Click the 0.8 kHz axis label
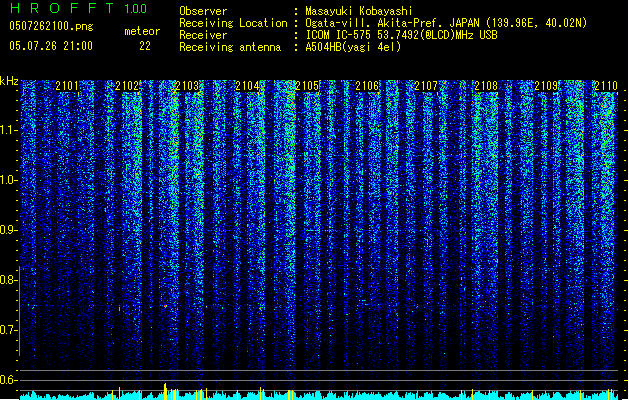Image resolution: width=629 pixels, height=400 pixels. click(x=9, y=280)
